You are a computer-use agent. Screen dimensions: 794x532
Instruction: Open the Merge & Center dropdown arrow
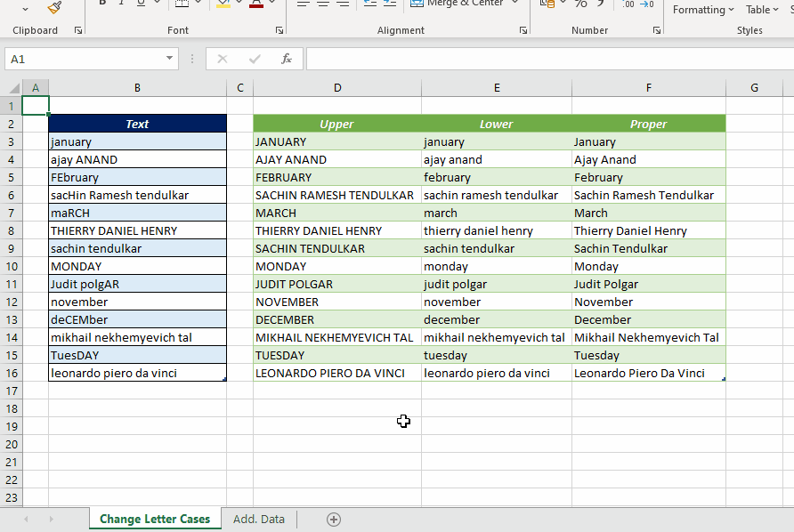coord(515,3)
